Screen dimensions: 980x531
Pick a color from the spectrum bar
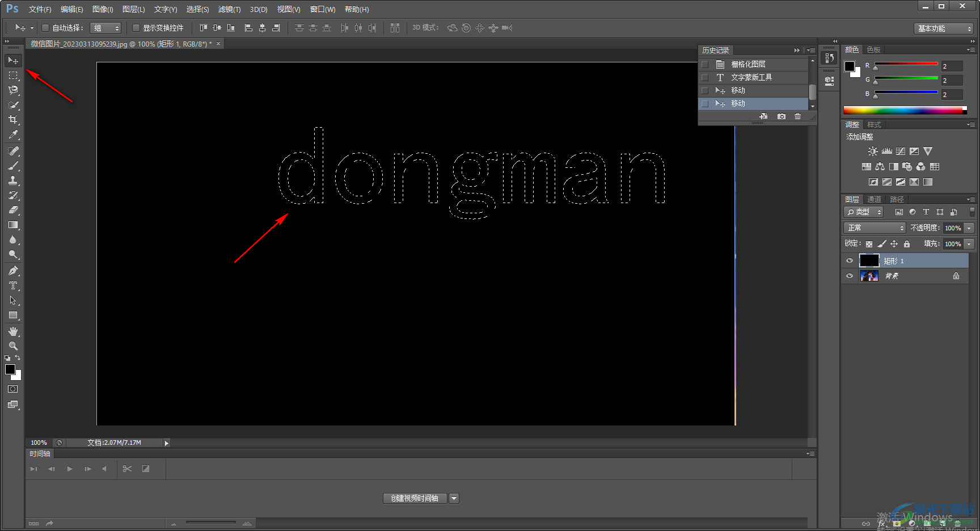click(x=905, y=110)
